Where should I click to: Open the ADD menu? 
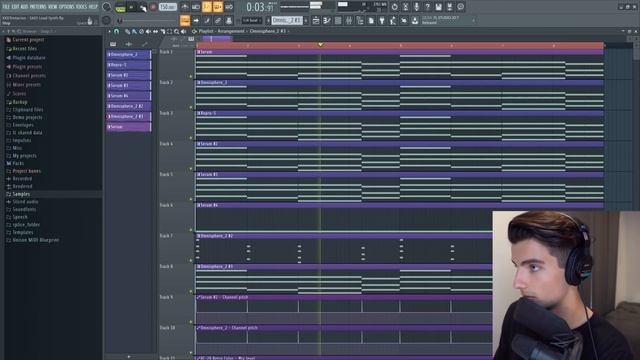pyautogui.click(x=24, y=7)
